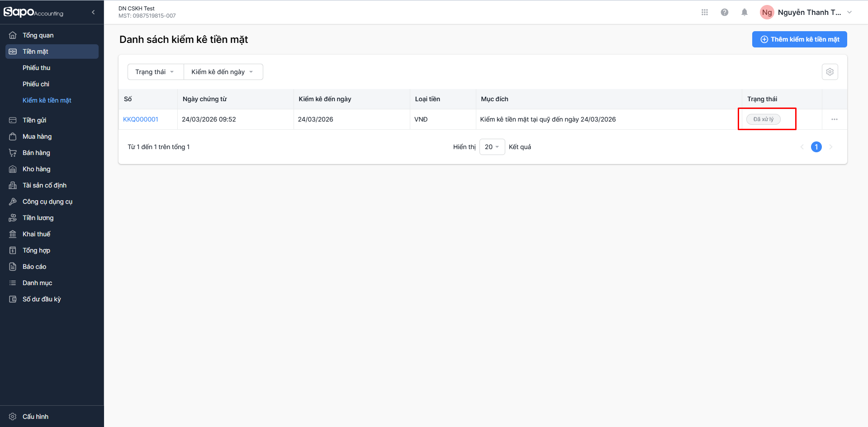This screenshot has height=427, width=868.
Task: Expand the user account menu arrow
Action: 849,12
